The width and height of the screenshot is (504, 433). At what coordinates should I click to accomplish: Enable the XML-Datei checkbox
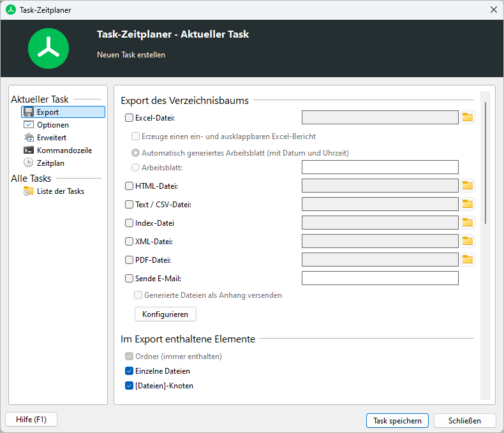(x=129, y=242)
